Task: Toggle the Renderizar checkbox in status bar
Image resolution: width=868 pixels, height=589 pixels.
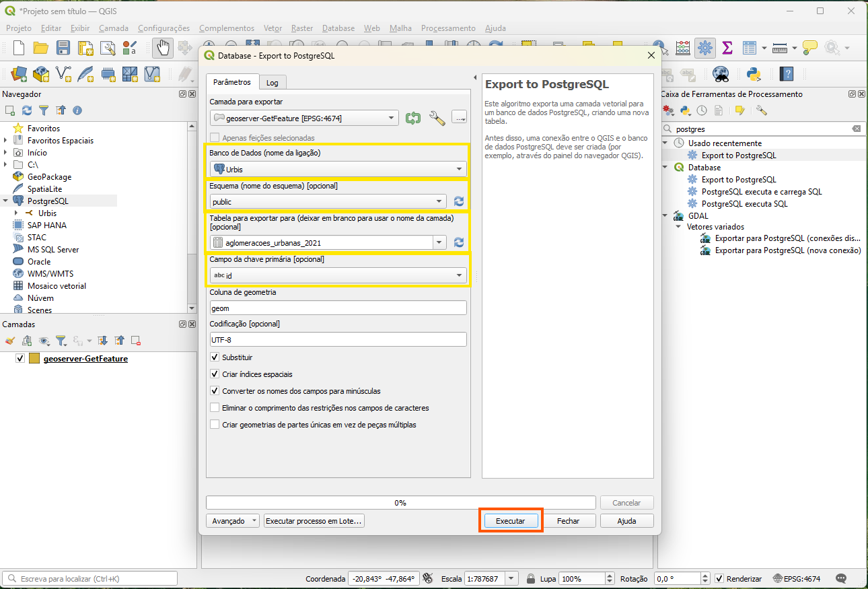Action: (719, 579)
